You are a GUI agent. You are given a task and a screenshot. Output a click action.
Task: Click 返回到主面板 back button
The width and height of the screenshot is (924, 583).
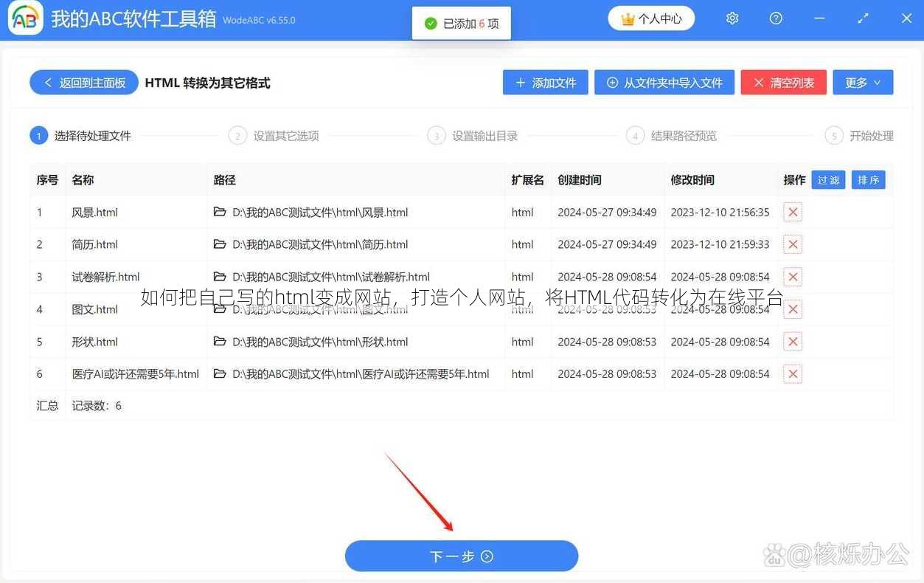coord(84,83)
